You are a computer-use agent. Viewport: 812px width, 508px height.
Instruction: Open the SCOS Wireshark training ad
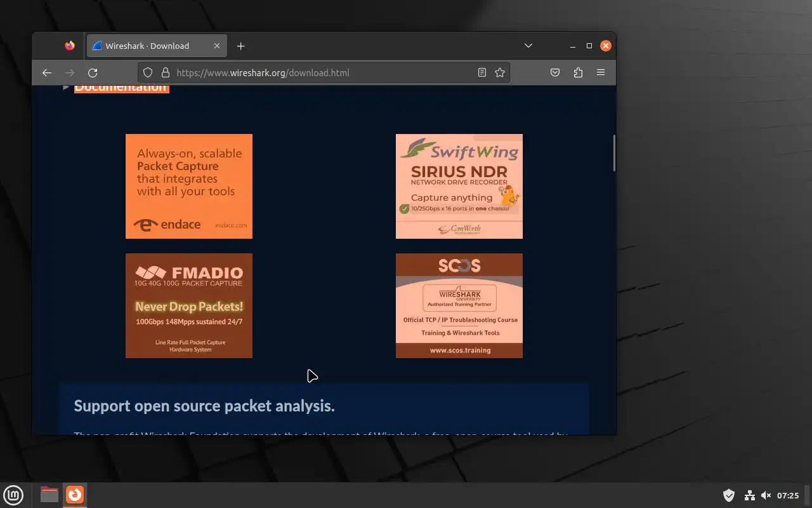[x=459, y=305]
